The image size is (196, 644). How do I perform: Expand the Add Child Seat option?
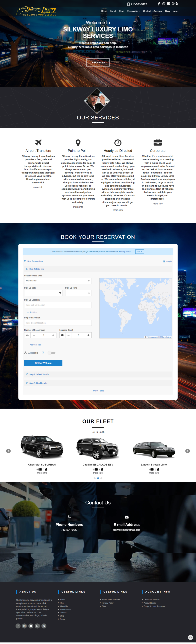click(34, 345)
